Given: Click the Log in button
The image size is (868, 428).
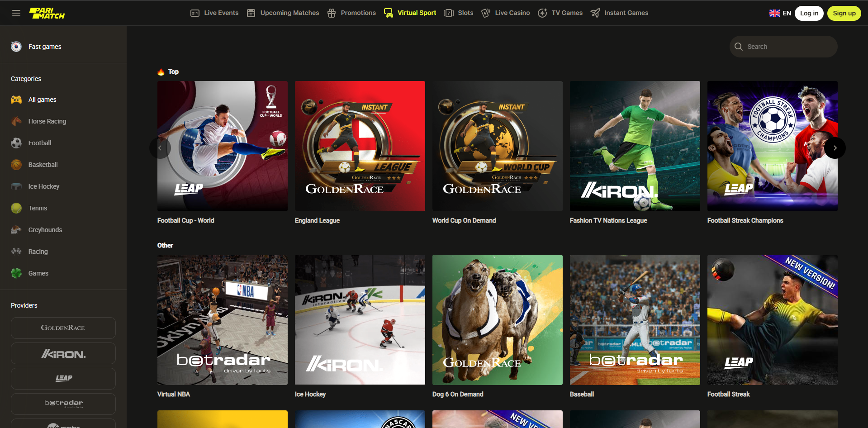Looking at the screenshot, I should (809, 13).
